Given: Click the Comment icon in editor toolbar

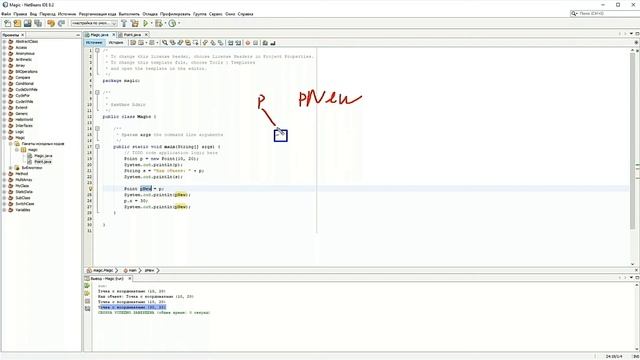Looking at the screenshot, I should [265, 42].
